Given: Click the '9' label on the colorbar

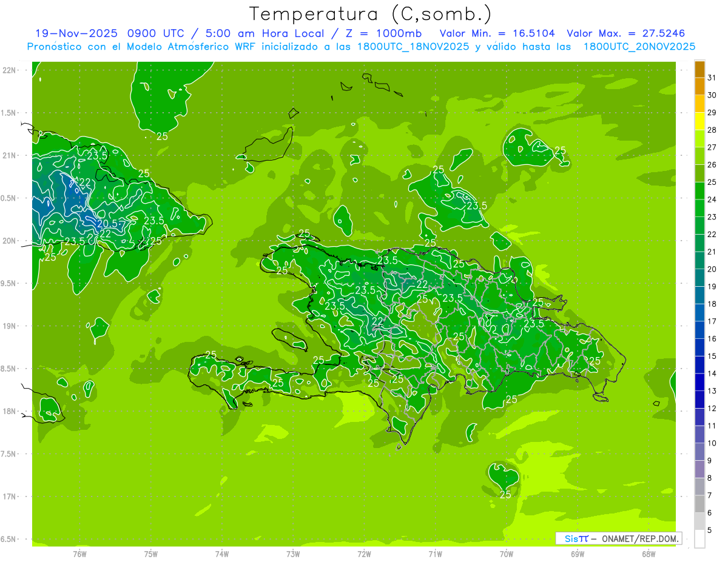Looking at the screenshot, I should (710, 461).
